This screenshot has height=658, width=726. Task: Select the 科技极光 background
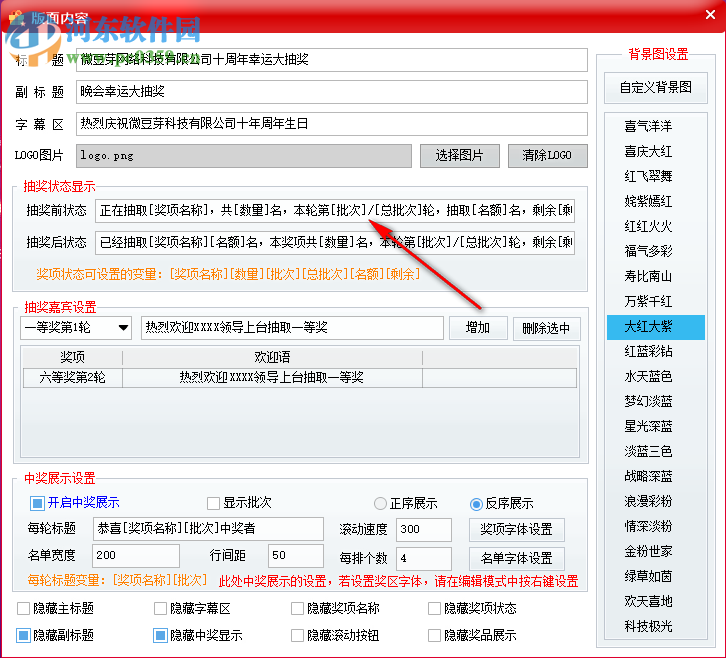point(656,626)
